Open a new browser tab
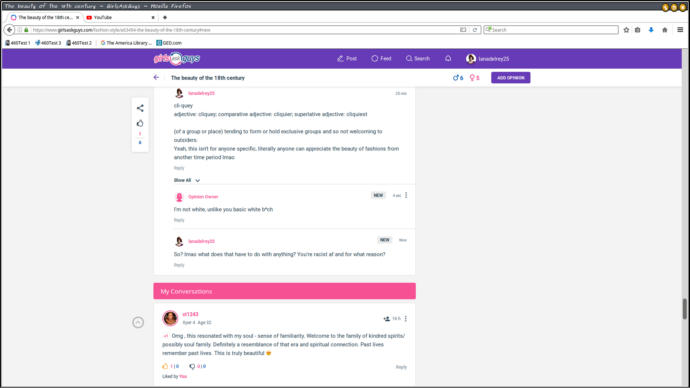Image resolution: width=690 pixels, height=388 pixels. tap(165, 18)
